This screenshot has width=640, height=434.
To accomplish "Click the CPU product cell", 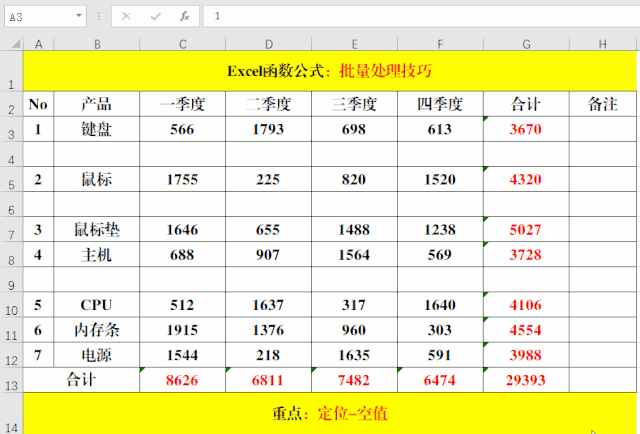I will click(x=97, y=305).
